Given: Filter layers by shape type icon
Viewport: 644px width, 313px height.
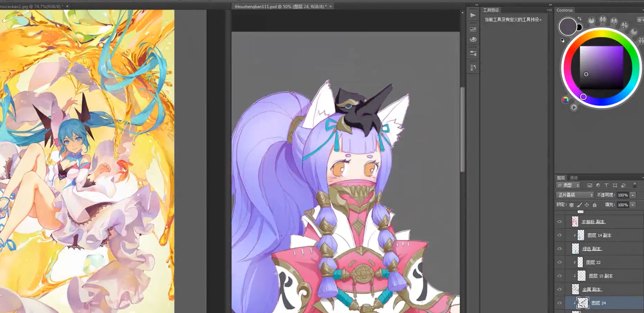Looking at the screenshot, I should (615, 185).
